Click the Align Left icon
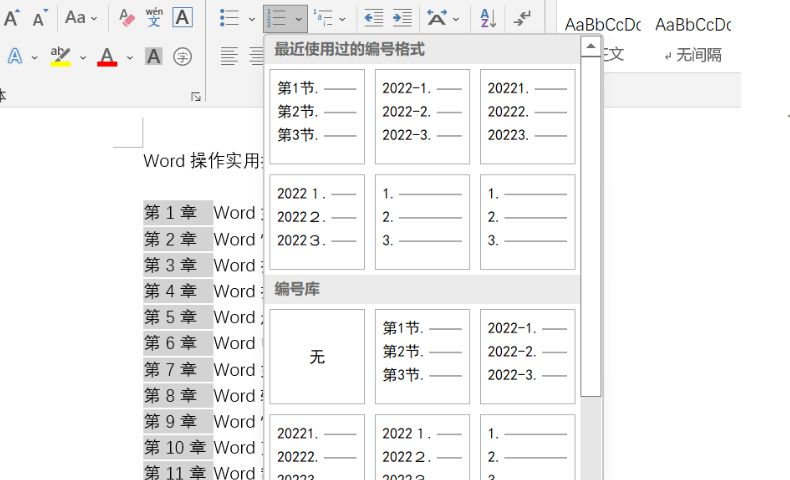This screenshot has width=790, height=480. (x=229, y=56)
